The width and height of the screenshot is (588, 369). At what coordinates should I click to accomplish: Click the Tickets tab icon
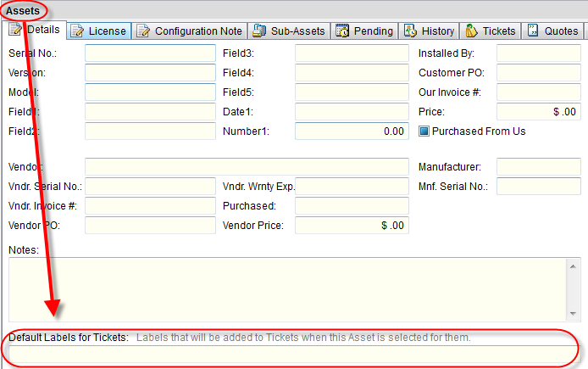[x=471, y=31]
